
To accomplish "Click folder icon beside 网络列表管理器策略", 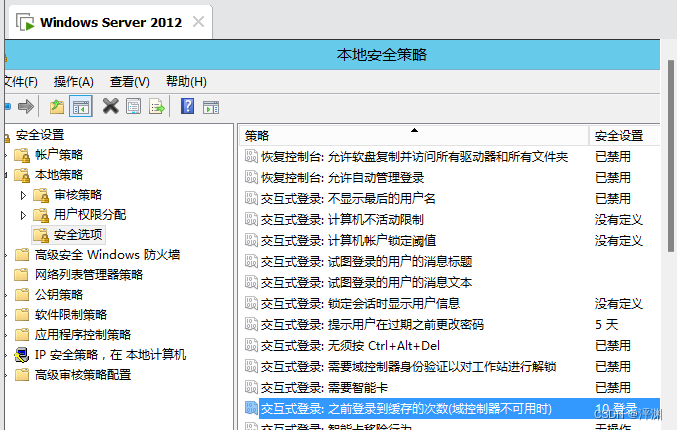I will click(x=22, y=275).
